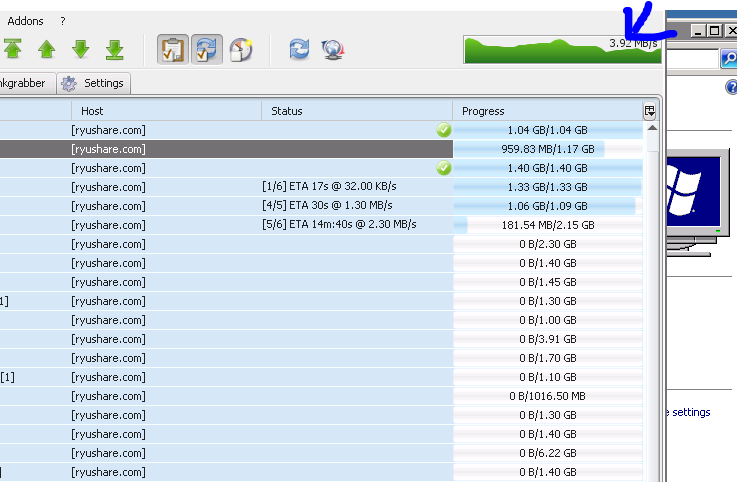Select the row with 0 B/1.00 GB
This screenshot has height=482, width=737.
(321, 320)
